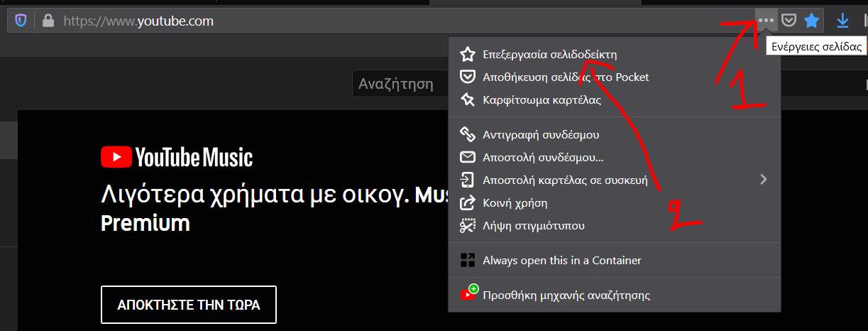Click the scissors icon beside Λήψη στιγμιότυπου
The width and height of the screenshot is (868, 331).
[x=467, y=226]
